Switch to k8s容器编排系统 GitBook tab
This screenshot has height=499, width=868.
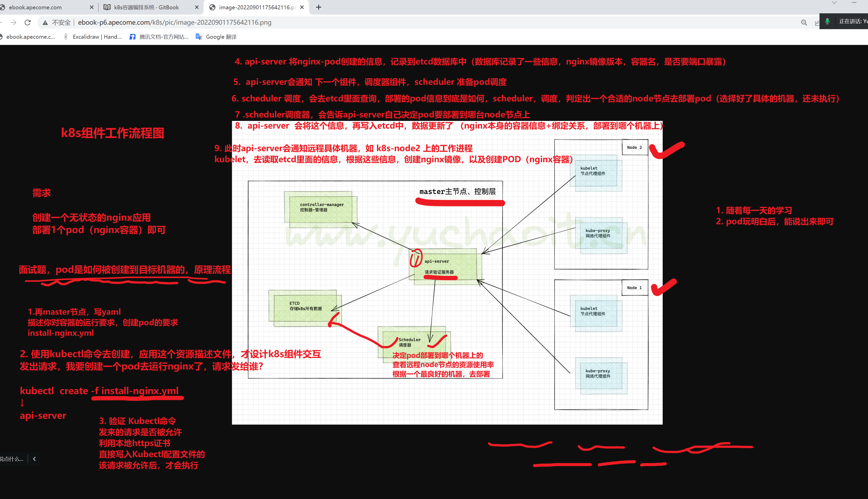point(146,7)
